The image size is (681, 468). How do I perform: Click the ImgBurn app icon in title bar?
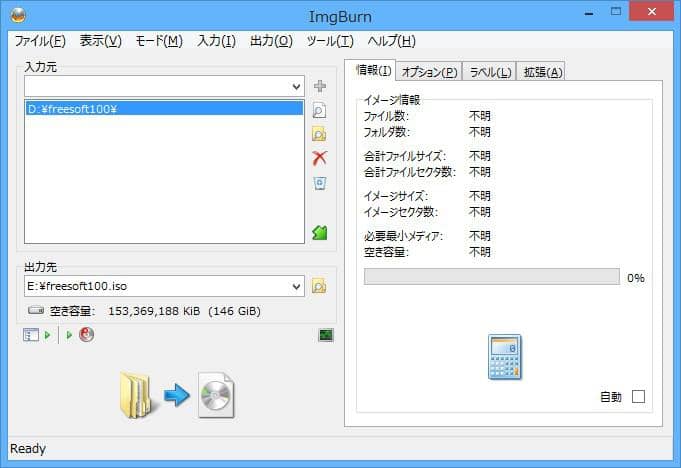18,15
